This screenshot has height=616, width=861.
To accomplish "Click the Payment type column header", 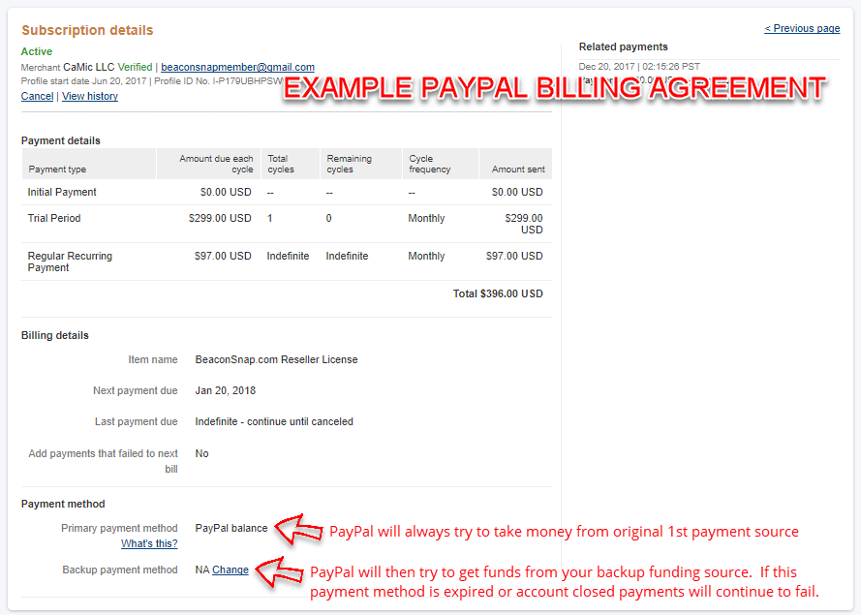I will tap(57, 169).
